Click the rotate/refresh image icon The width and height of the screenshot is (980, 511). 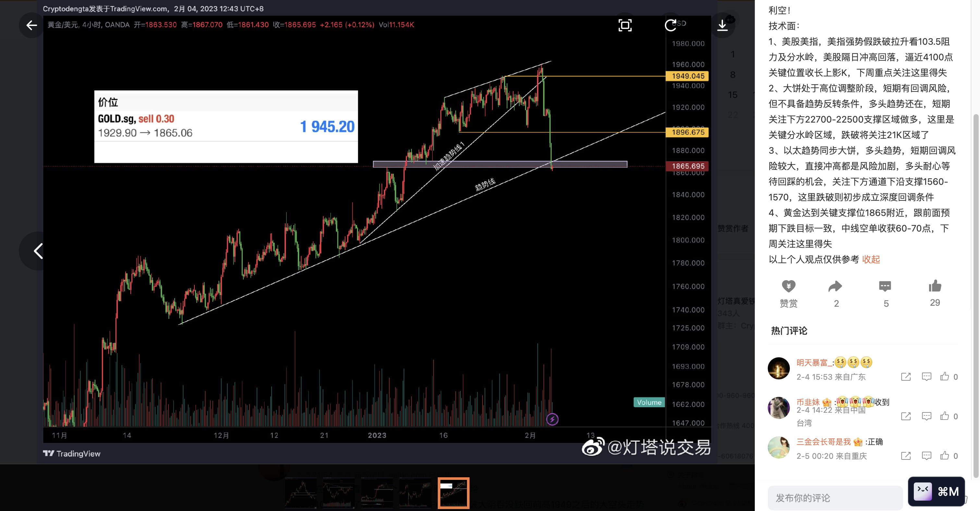[x=671, y=26]
